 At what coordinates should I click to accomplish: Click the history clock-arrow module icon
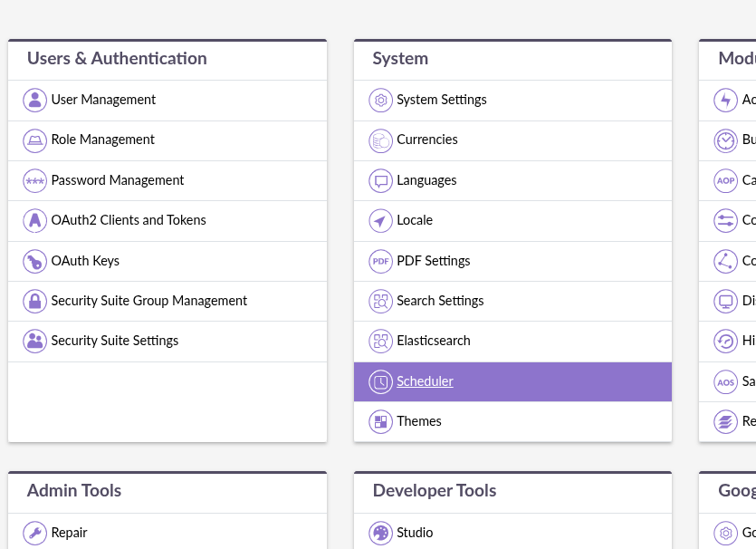725,341
